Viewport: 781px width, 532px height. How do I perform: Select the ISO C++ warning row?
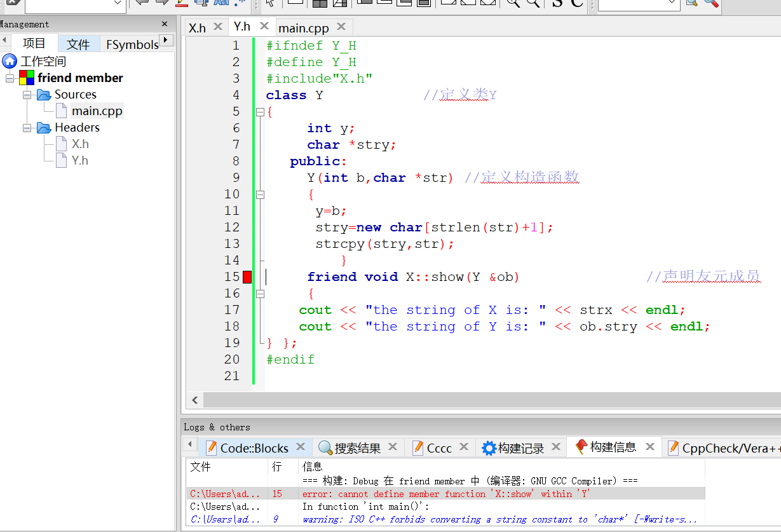click(x=445, y=519)
